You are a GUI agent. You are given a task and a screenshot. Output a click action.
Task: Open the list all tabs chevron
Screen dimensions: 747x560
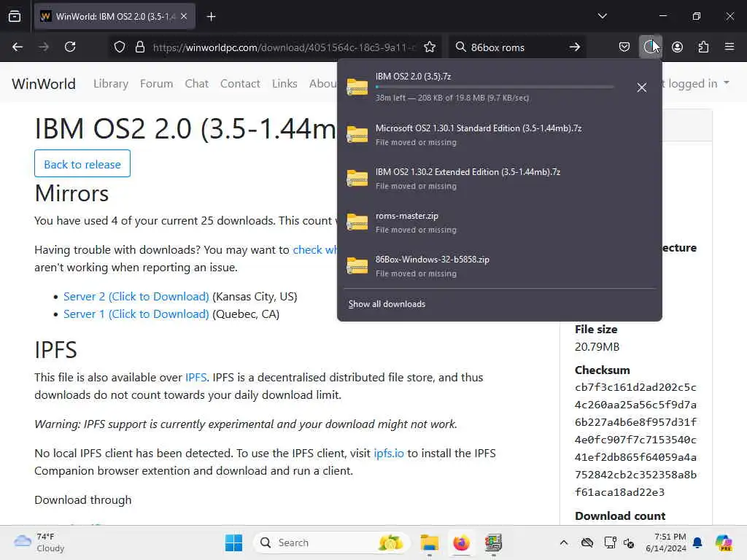602,16
